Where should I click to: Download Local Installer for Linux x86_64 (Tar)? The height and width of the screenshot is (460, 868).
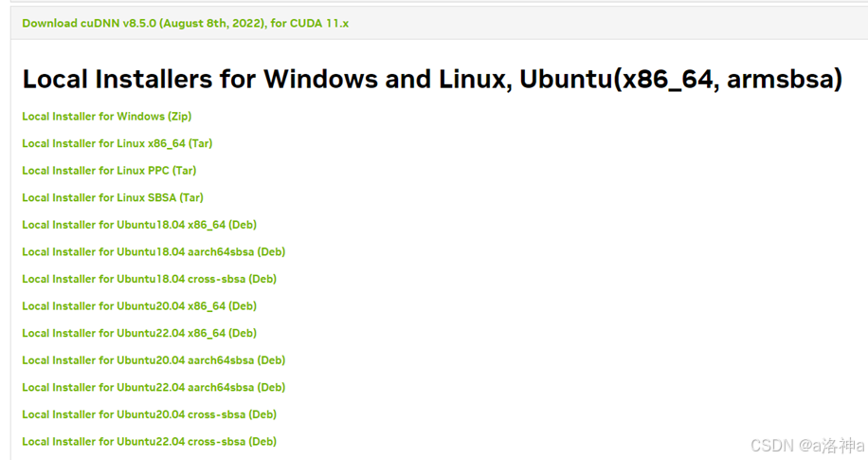coord(118,143)
